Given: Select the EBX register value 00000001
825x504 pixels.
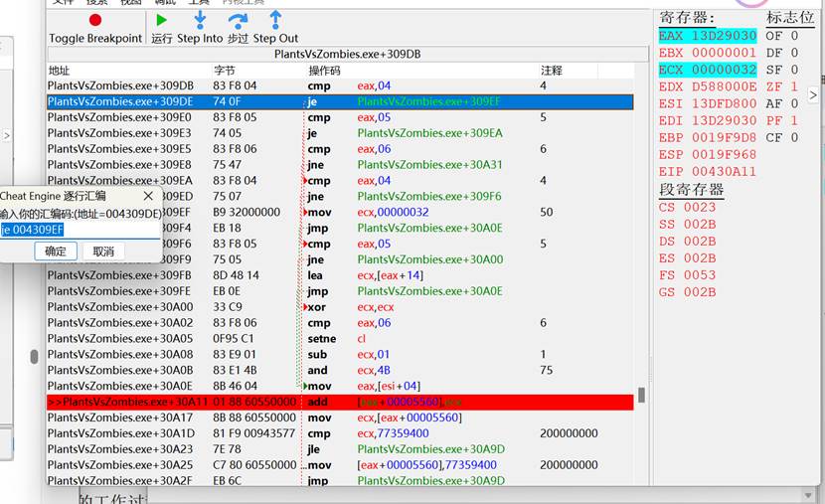Looking at the screenshot, I should (724, 53).
